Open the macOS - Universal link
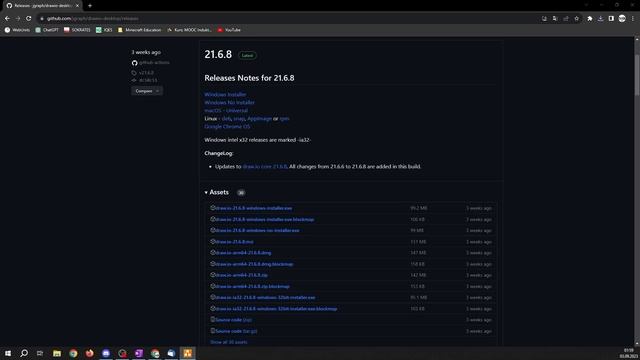Image resolution: width=640 pixels, height=360 pixels. [x=226, y=111]
